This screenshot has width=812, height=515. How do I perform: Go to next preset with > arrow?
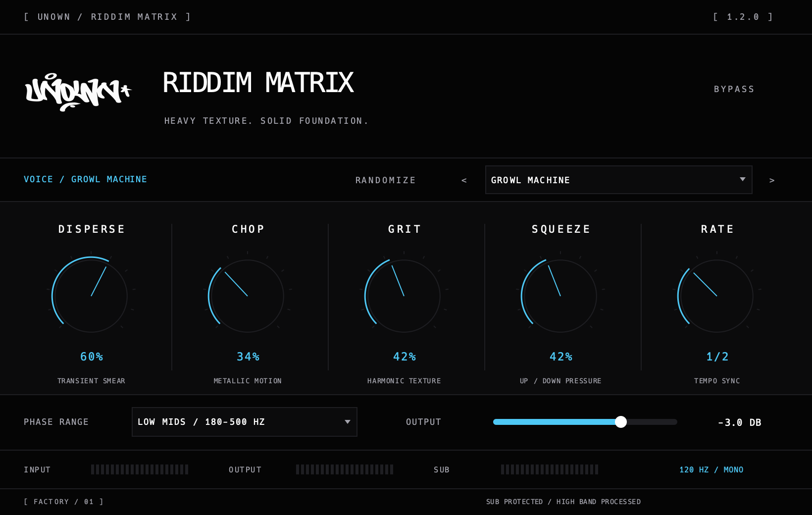(x=771, y=180)
